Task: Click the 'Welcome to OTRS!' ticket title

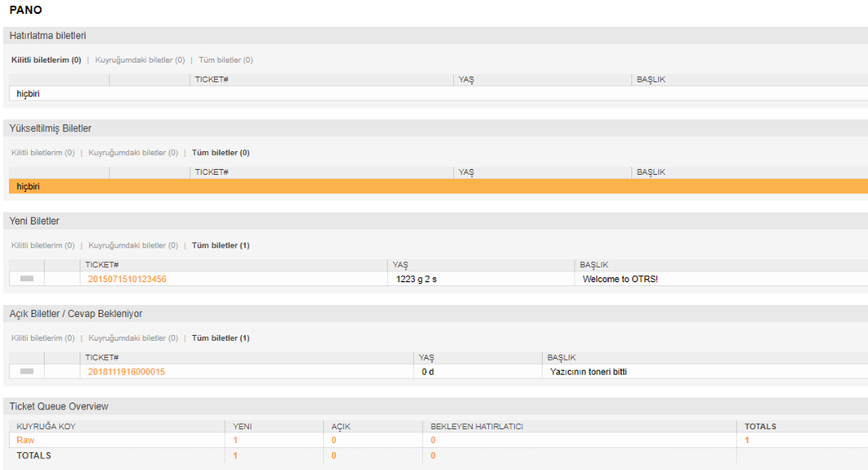Action: pyautogui.click(x=620, y=280)
